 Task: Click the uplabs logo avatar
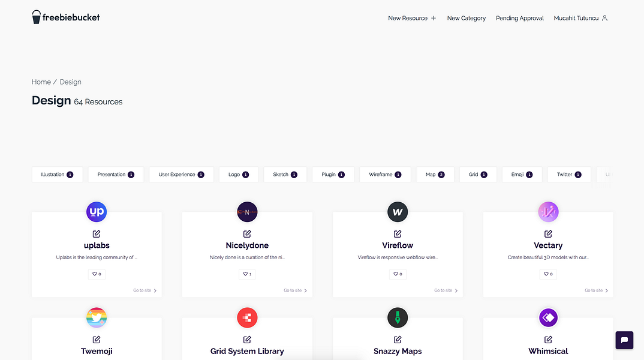(97, 212)
